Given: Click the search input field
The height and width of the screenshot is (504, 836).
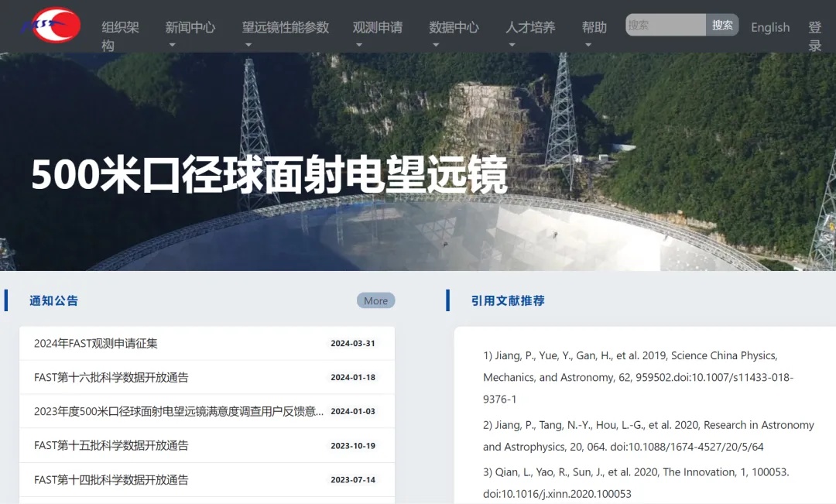Looking at the screenshot, I should [664, 25].
